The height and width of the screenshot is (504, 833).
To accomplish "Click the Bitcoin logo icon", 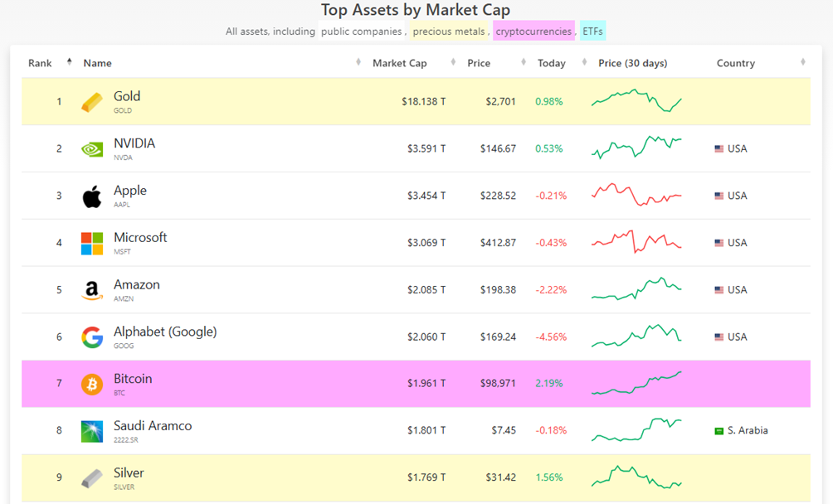I will (x=92, y=384).
